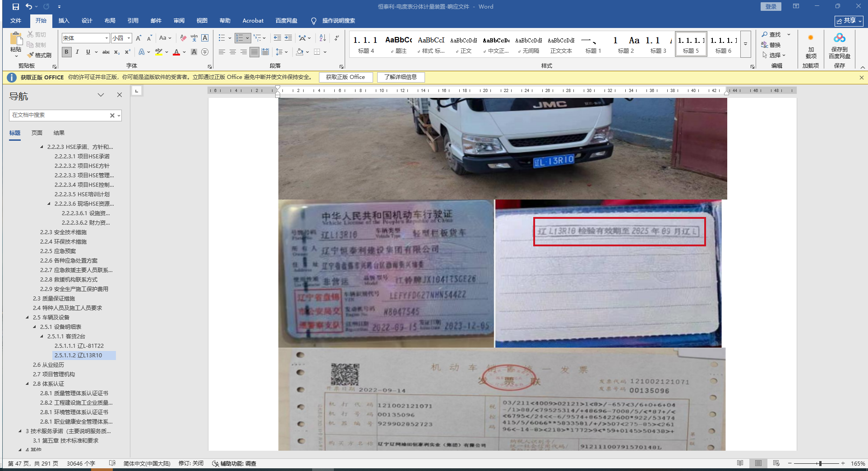Click 查找 in the editing group
The image size is (868, 471).
pyautogui.click(x=771, y=35)
